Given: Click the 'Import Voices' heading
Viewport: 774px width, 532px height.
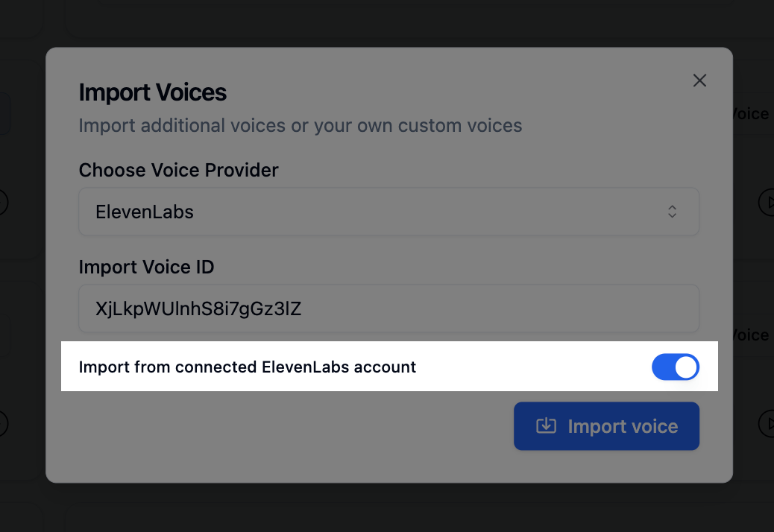Looking at the screenshot, I should tap(153, 92).
